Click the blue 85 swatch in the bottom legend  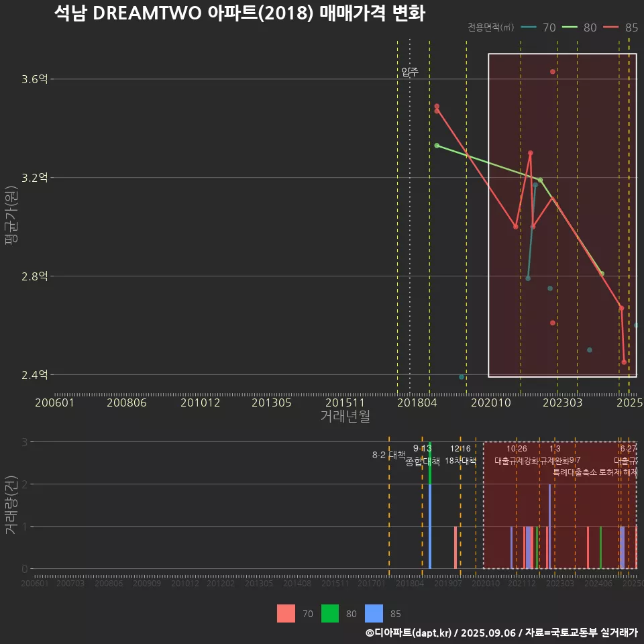374,614
